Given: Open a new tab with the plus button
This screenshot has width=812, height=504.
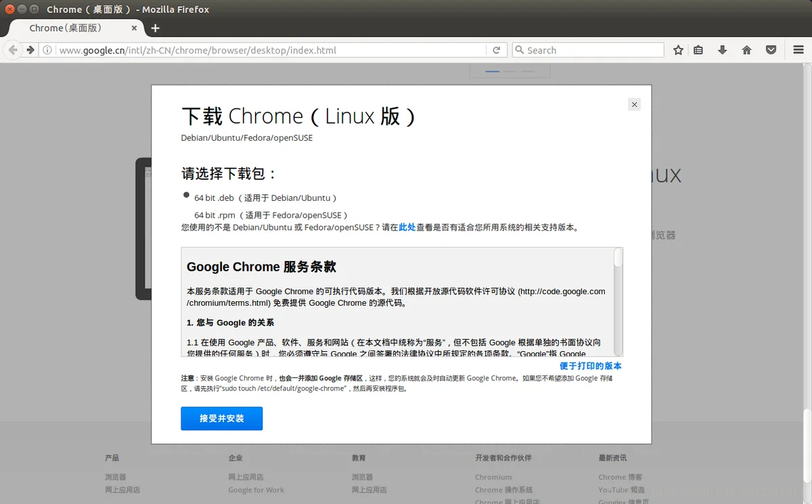Looking at the screenshot, I should pos(155,28).
